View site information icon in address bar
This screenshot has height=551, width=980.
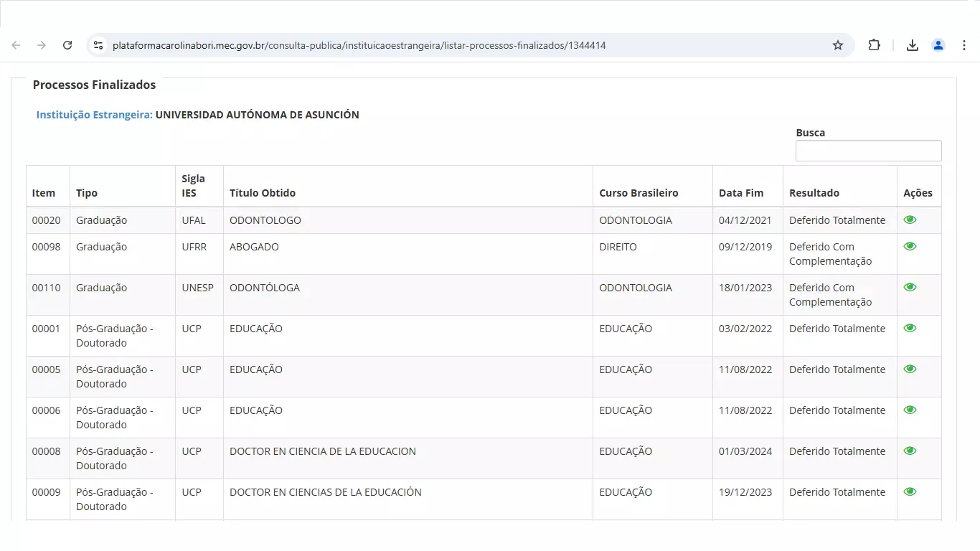click(99, 45)
